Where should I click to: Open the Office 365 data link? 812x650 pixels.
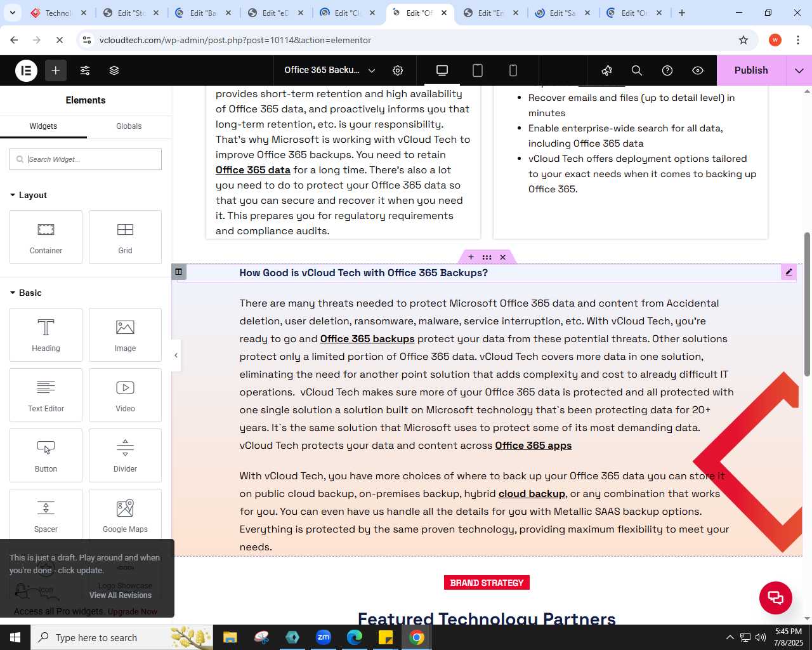point(252,170)
